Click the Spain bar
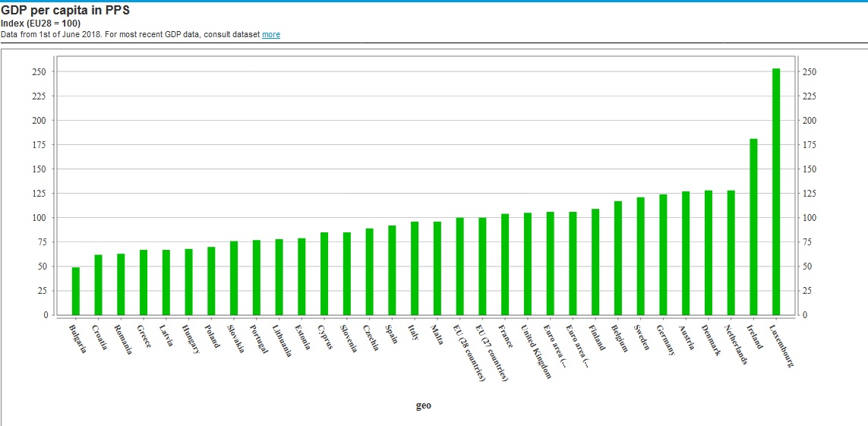 (x=392, y=270)
